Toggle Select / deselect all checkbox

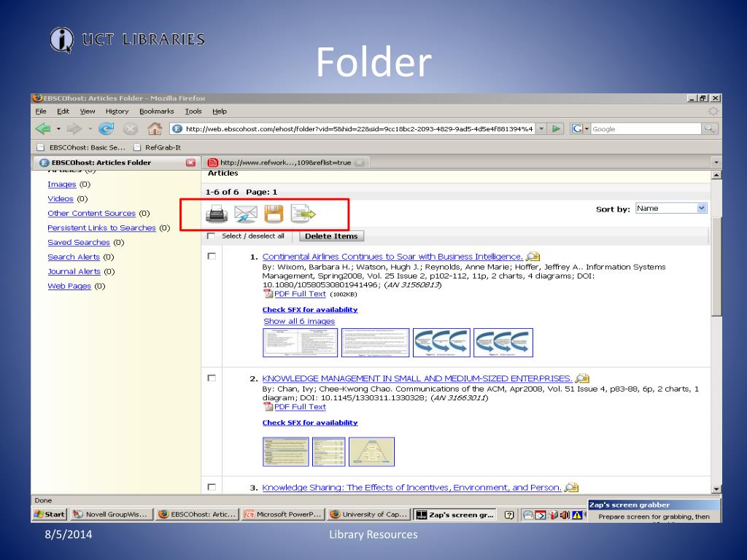click(211, 236)
